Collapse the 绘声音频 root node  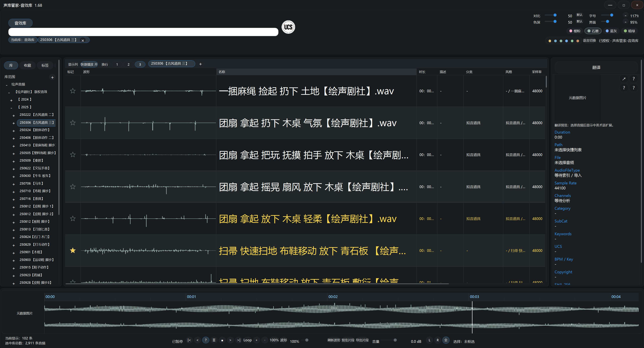[x=7, y=85]
